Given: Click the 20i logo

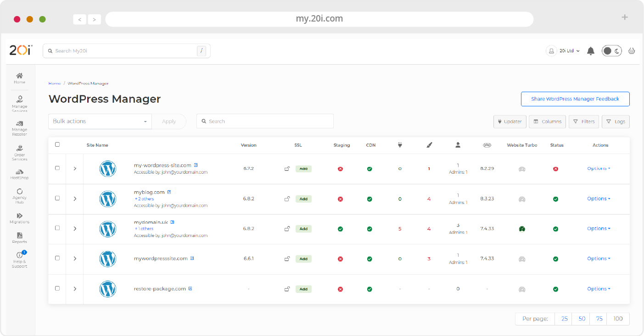Looking at the screenshot, I should (x=21, y=50).
